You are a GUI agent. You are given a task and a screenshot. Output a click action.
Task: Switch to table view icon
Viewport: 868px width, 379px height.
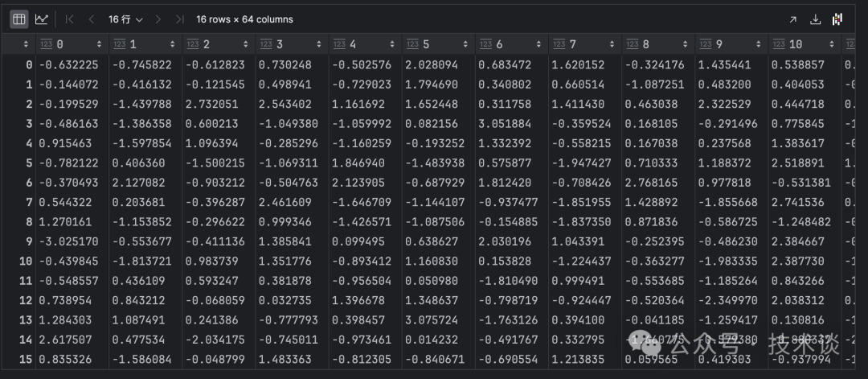tap(18, 19)
